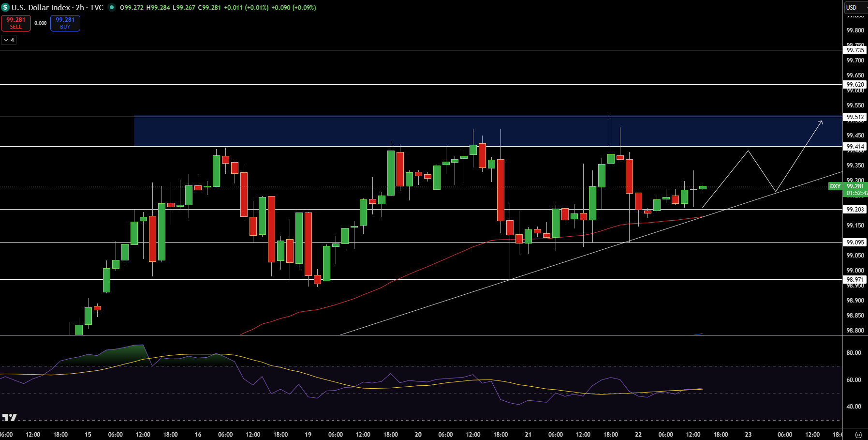The width and height of the screenshot is (868, 440).
Task: Click the 98.850 price scale label
Action: (855, 315)
